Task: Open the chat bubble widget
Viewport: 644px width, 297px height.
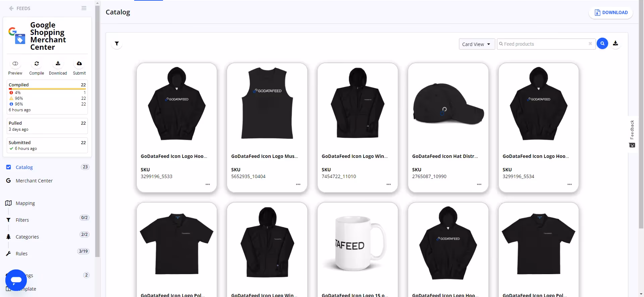Action: [x=16, y=280]
